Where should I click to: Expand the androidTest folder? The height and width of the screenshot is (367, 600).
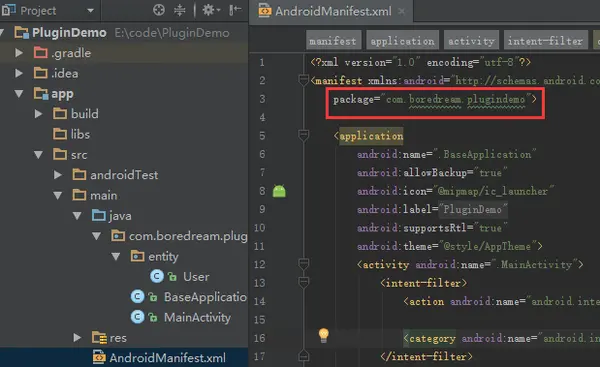pos(58,175)
